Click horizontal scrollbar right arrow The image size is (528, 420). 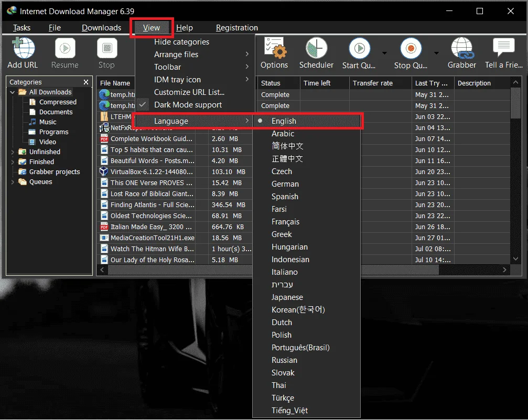(x=504, y=270)
